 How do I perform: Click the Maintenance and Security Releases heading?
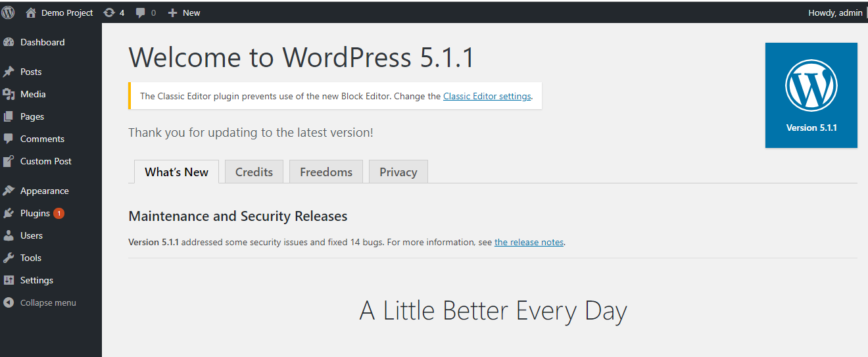pyautogui.click(x=237, y=216)
